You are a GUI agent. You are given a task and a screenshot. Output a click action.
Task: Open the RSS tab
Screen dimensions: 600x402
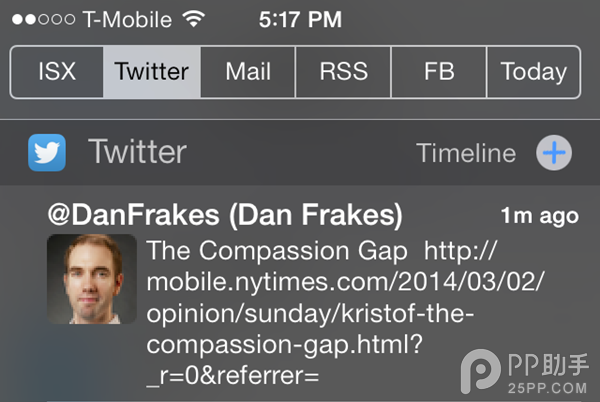tap(344, 72)
